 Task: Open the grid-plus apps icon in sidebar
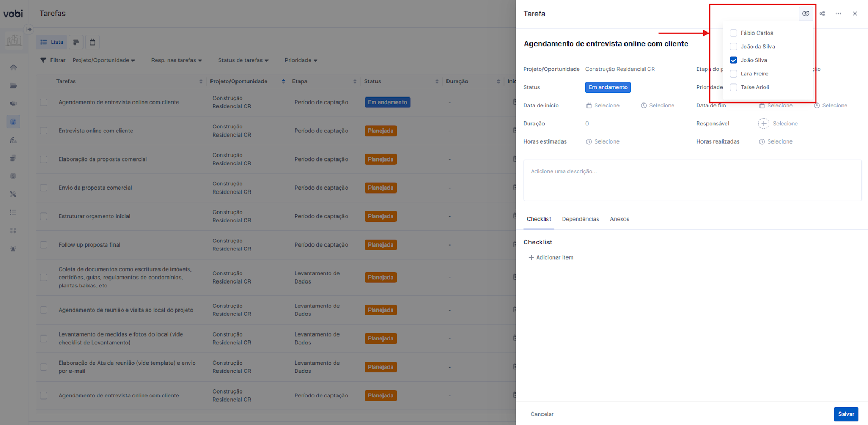click(14, 230)
